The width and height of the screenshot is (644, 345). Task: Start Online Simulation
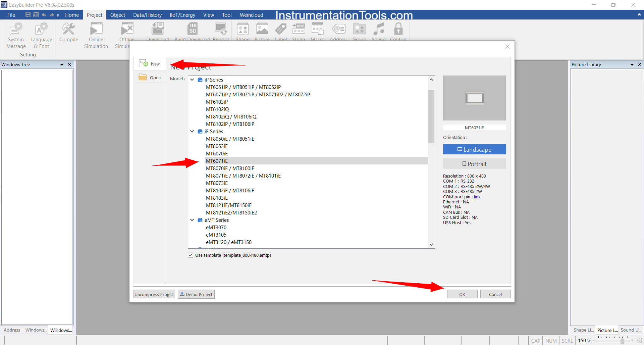pyautogui.click(x=96, y=36)
